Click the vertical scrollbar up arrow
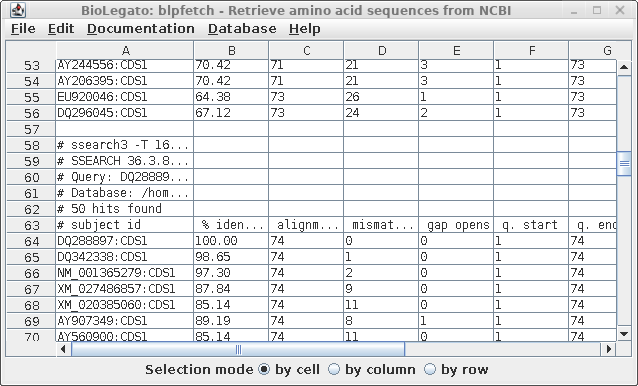 pos(624,67)
